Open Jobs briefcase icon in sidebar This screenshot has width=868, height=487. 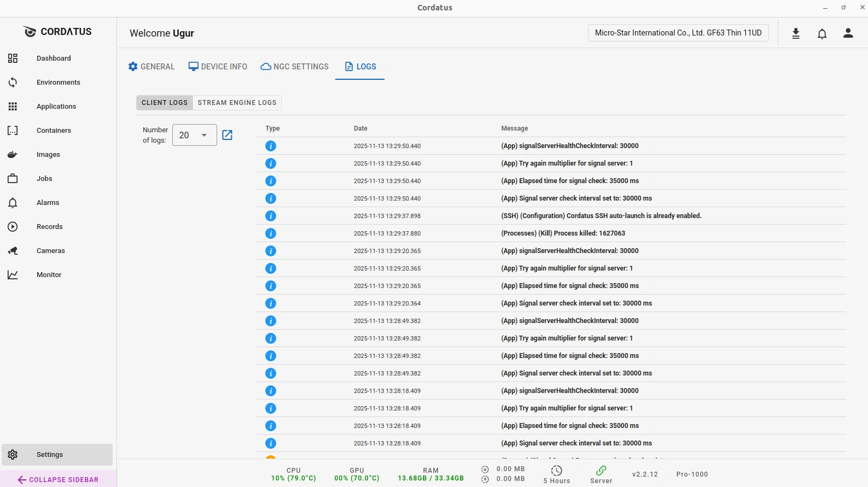tap(13, 179)
